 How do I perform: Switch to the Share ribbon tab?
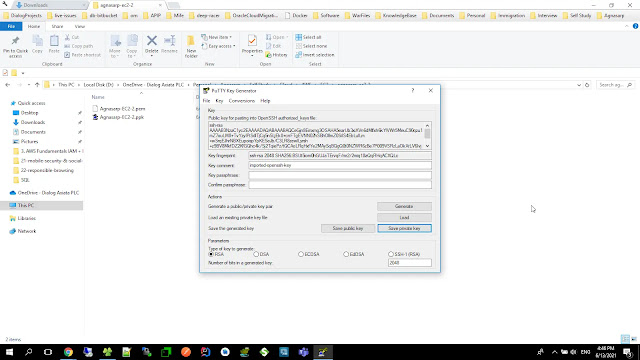pyautogui.click(x=57, y=26)
